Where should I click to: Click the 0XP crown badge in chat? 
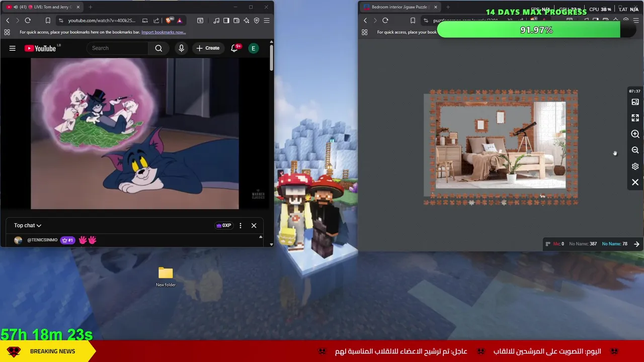[224, 226]
